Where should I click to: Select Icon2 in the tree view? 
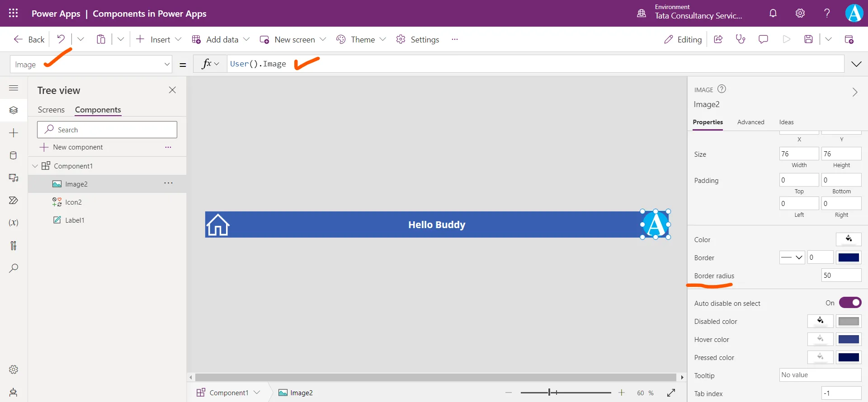(107, 202)
